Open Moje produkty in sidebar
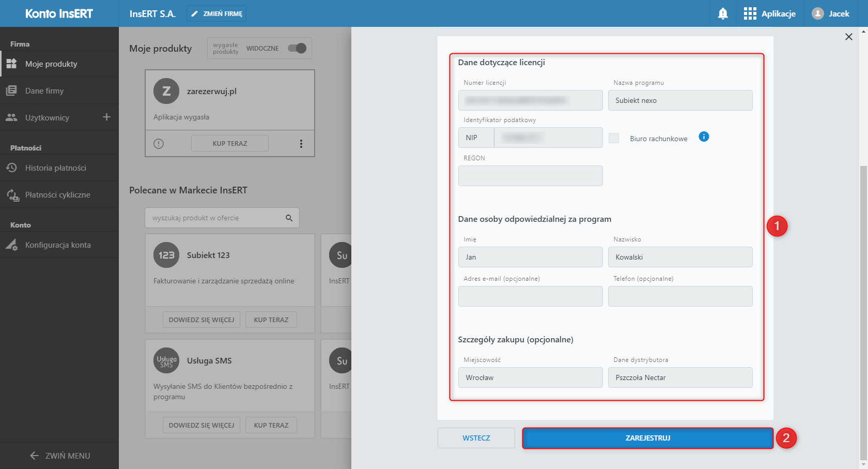Screen dimensions: 868x469 tap(59, 64)
